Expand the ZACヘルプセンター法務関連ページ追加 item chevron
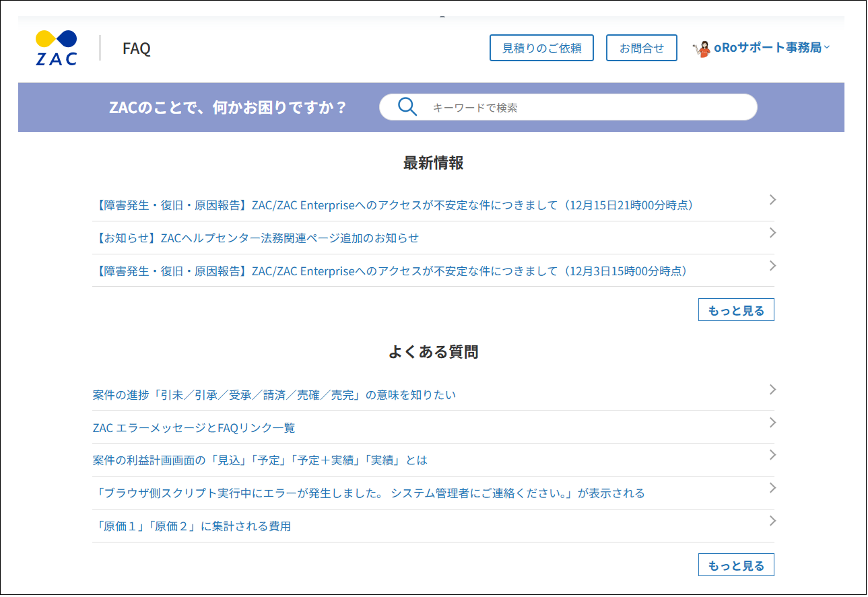Screen dimensions: 868x597 772,232
